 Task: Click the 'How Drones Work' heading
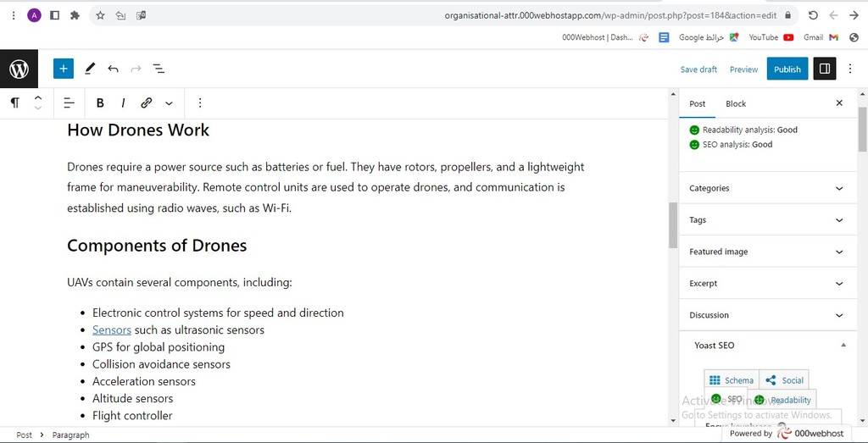pos(138,130)
